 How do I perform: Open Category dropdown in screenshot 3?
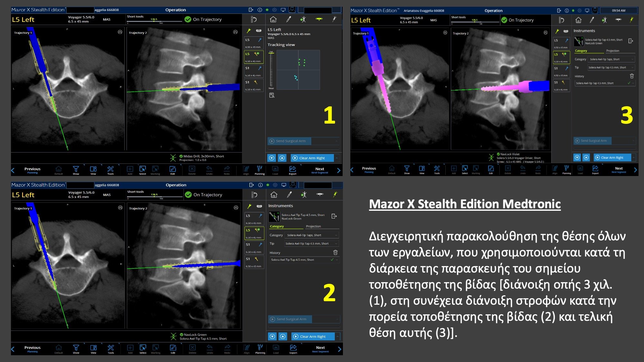(x=611, y=59)
